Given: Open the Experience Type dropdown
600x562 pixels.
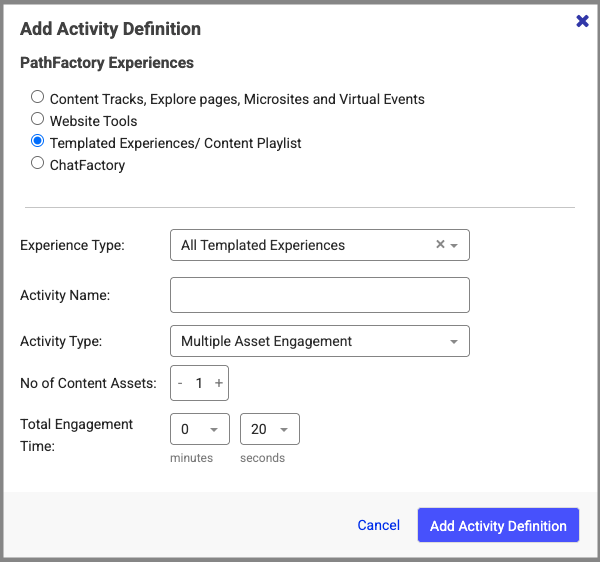Looking at the screenshot, I should 320,245.
